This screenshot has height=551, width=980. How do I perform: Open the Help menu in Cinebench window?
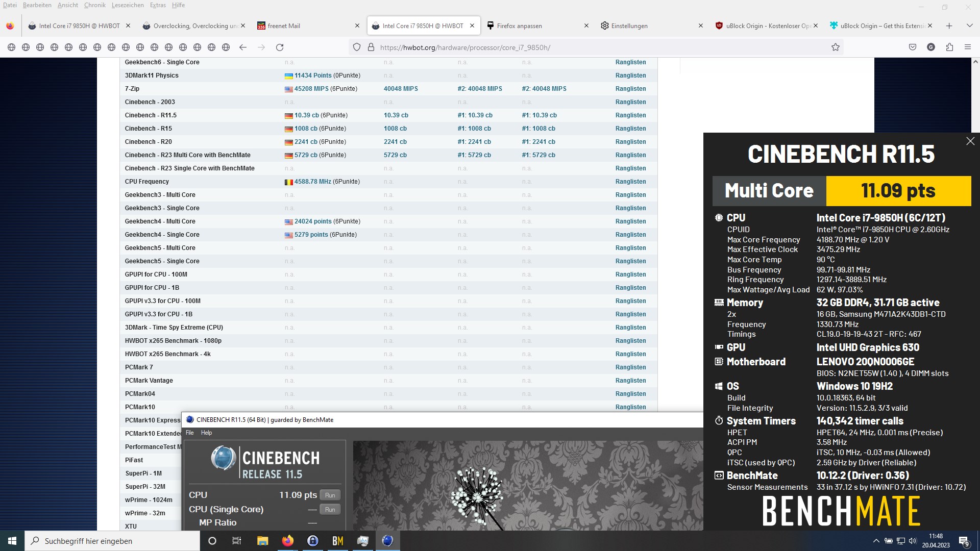(206, 433)
